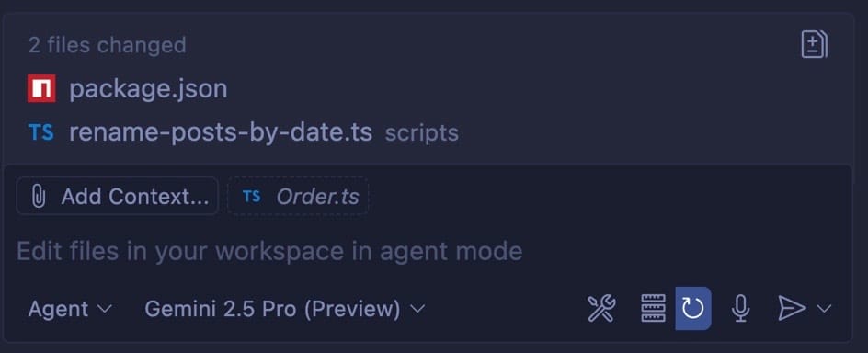Click the npm icon beside package.json

(41, 88)
